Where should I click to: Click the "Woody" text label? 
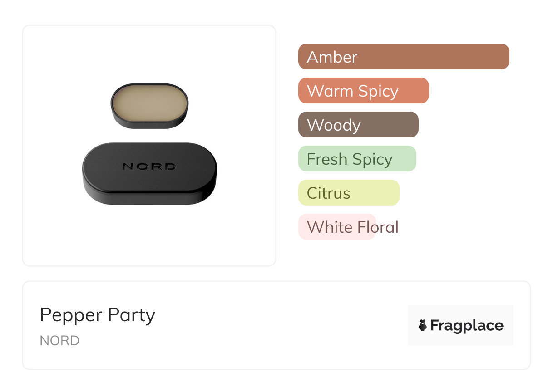point(334,125)
